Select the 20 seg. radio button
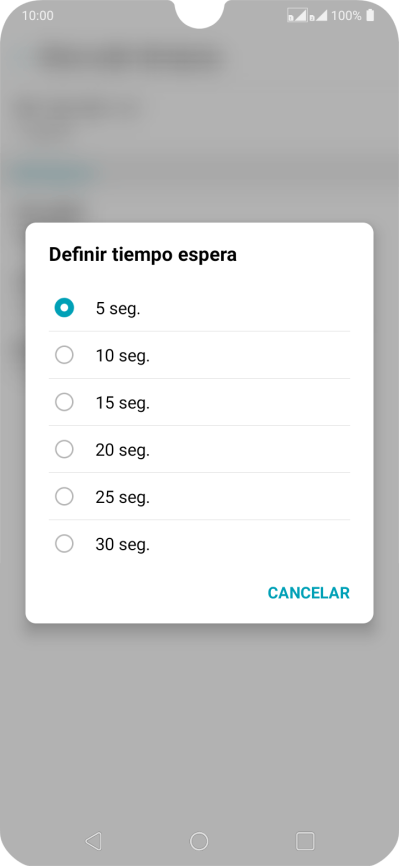399x866 pixels. point(64,449)
